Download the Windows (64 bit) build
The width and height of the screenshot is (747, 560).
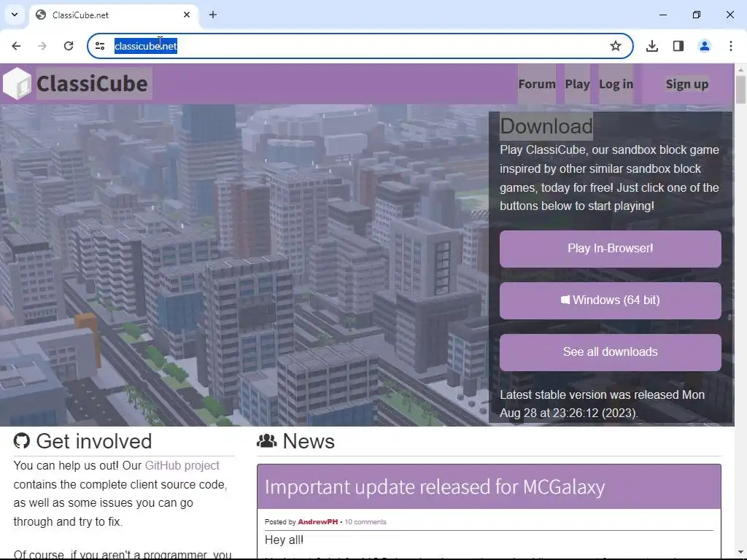[611, 300]
